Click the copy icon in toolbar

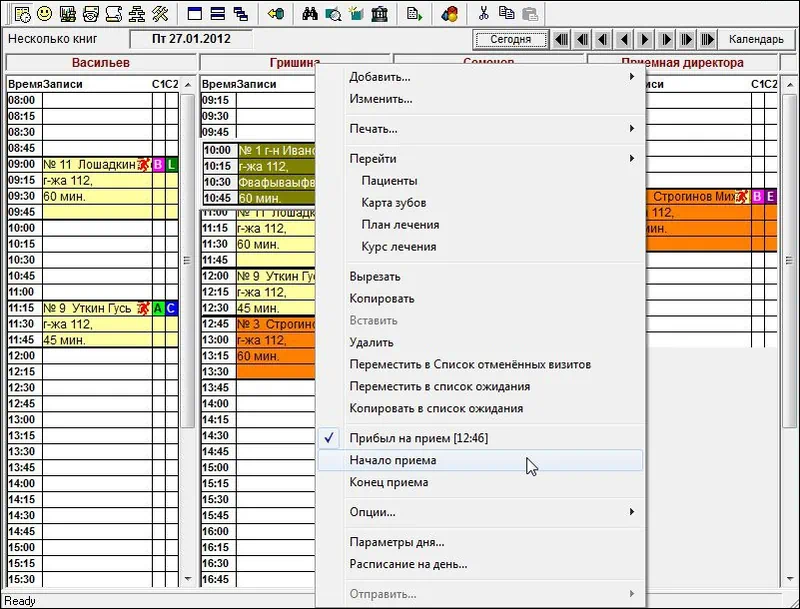[507, 14]
